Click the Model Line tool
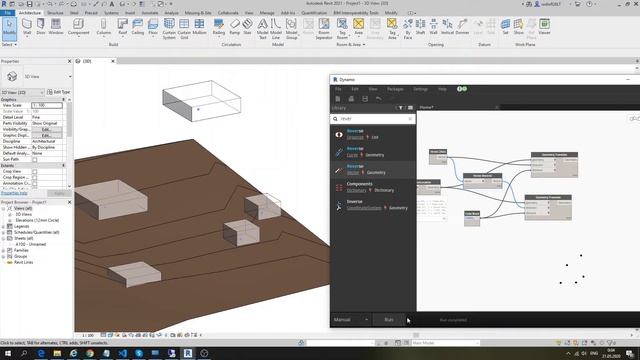This screenshot has width=640, height=360. (276, 29)
